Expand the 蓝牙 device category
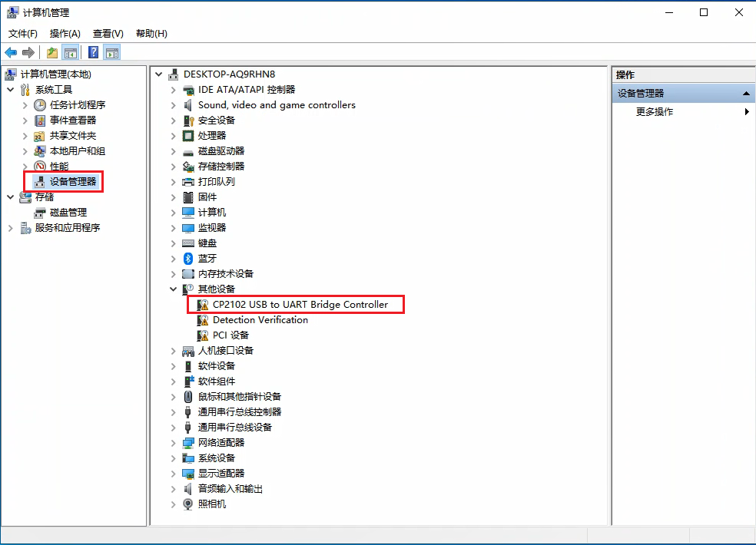756x545 pixels. (173, 258)
